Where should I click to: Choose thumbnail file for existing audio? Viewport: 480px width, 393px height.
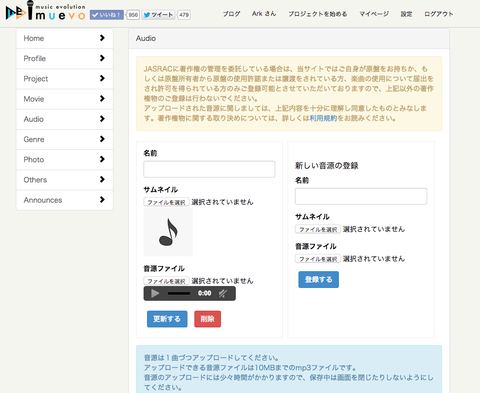click(166, 202)
